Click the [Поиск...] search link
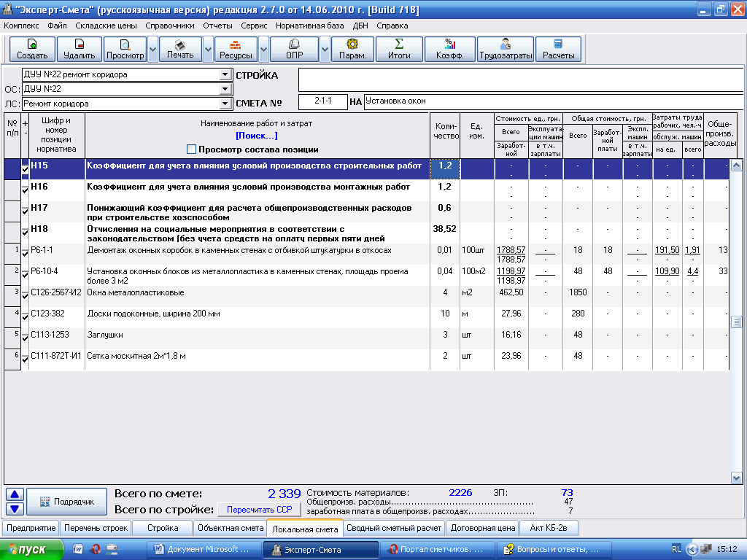The height and width of the screenshot is (560, 747). (x=256, y=136)
